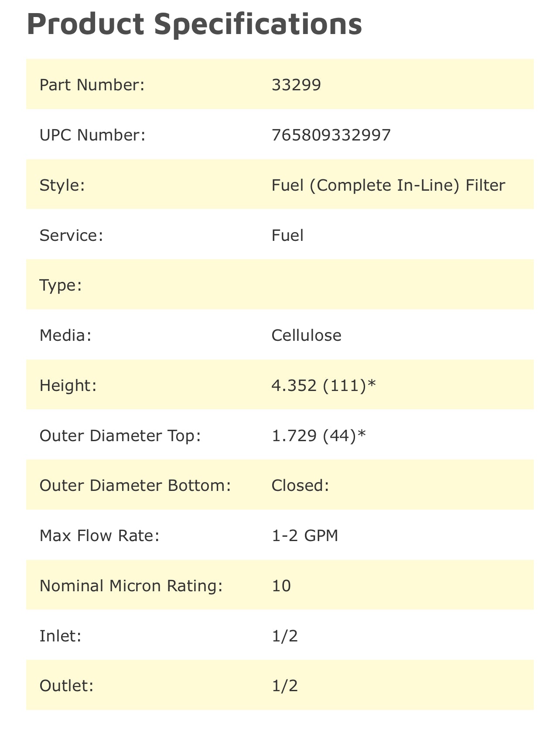This screenshot has height=737, width=560.
Task: Click the Closed: value
Action: point(300,485)
